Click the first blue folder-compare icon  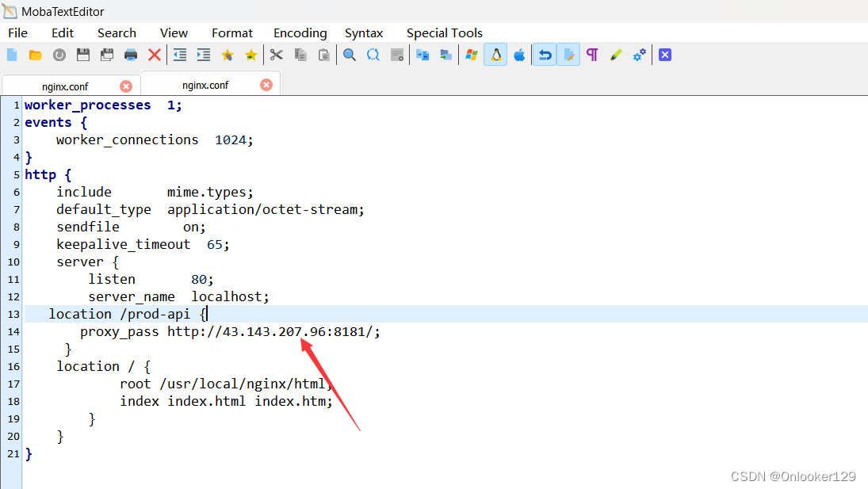point(423,55)
